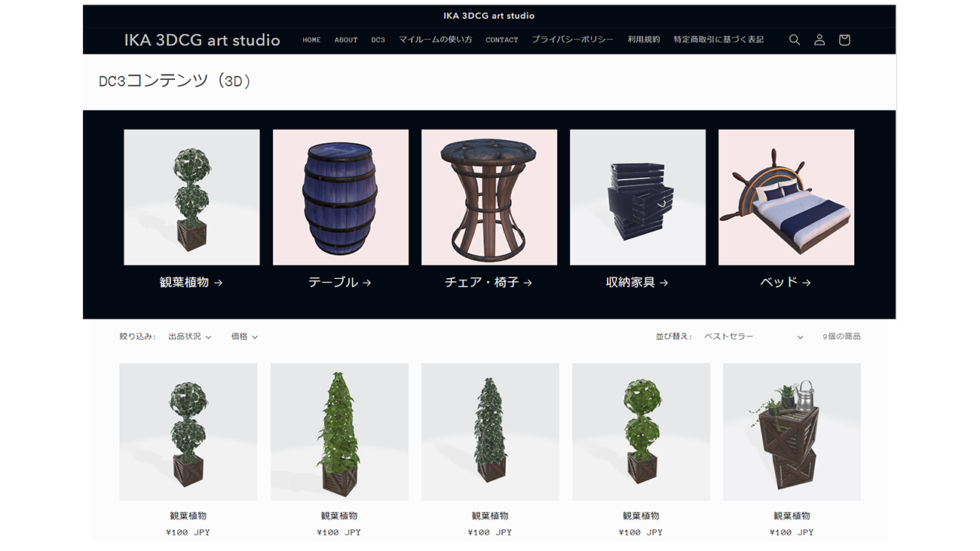Open 利用規約 page
Image resolution: width=980 pixels, height=551 pixels.
(x=644, y=40)
